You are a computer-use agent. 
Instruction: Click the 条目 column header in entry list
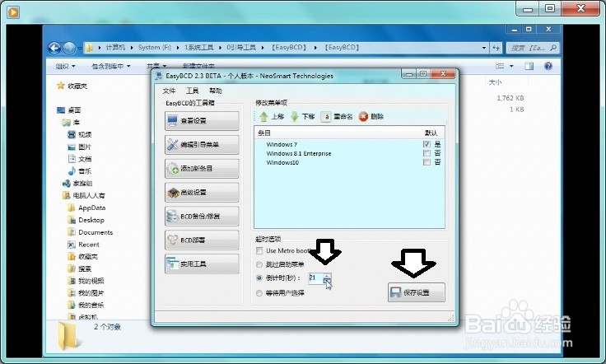pos(264,133)
